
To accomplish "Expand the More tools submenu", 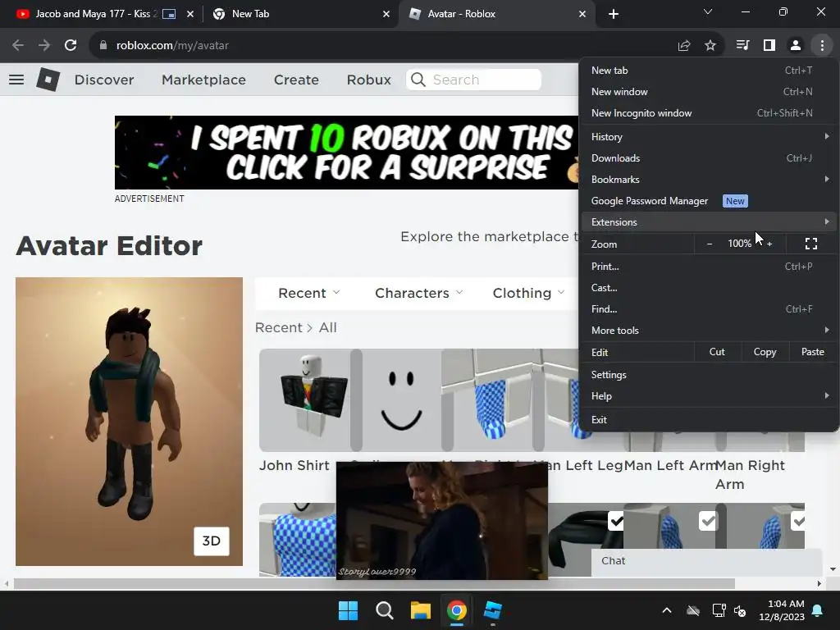I will [x=710, y=330].
